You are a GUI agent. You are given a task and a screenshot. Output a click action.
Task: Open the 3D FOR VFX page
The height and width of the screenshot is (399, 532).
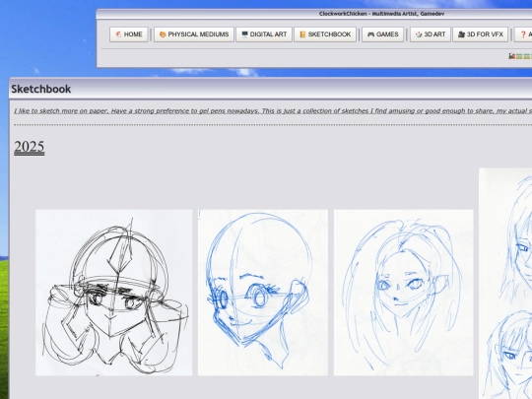480,34
